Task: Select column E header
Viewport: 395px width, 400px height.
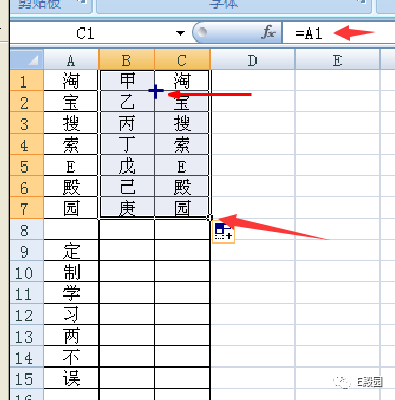Action: coord(337,60)
